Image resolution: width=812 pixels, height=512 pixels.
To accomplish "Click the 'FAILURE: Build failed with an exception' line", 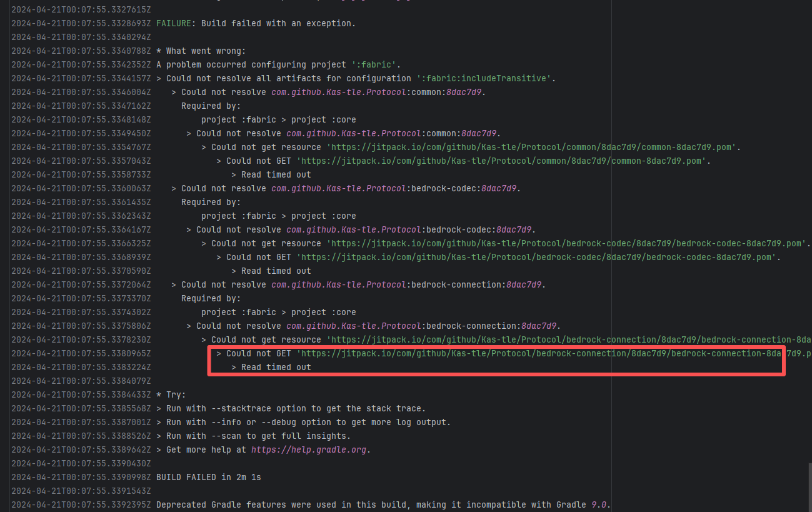I will click(x=256, y=24).
